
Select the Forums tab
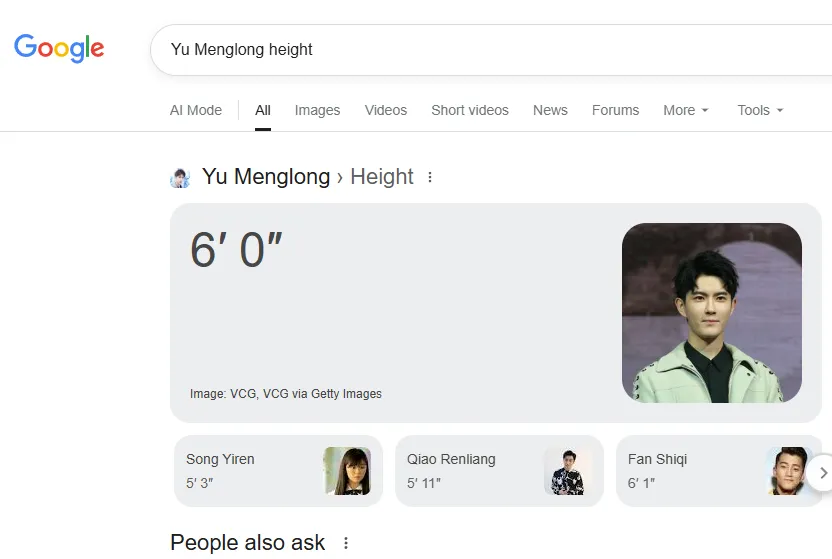(x=615, y=110)
